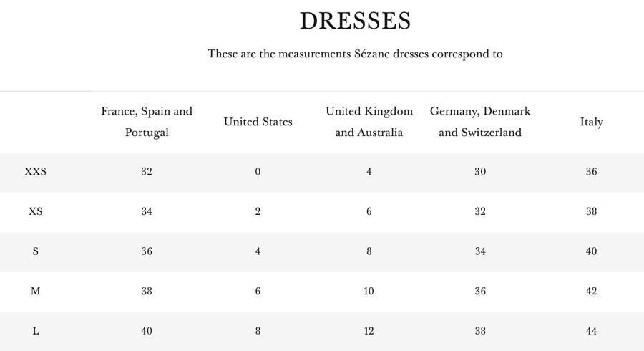
Task: Click the UK value 12 for L
Action: [369, 331]
